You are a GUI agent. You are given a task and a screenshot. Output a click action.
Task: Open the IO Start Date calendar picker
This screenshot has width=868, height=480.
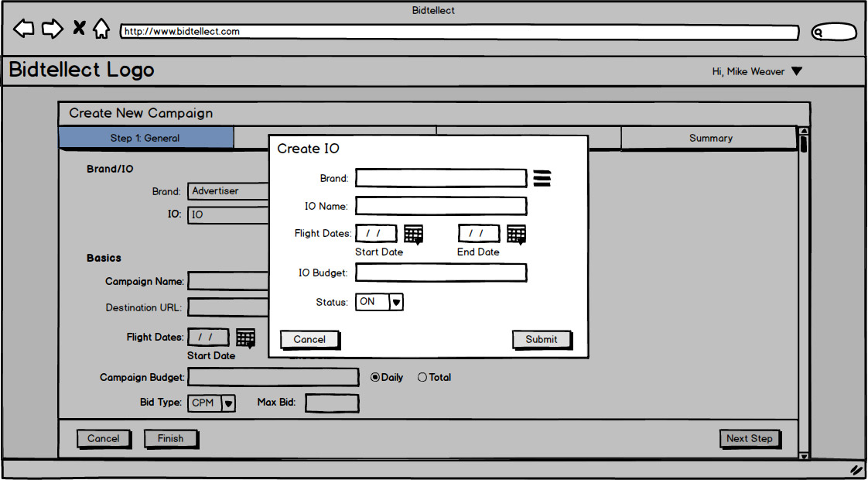(414, 234)
